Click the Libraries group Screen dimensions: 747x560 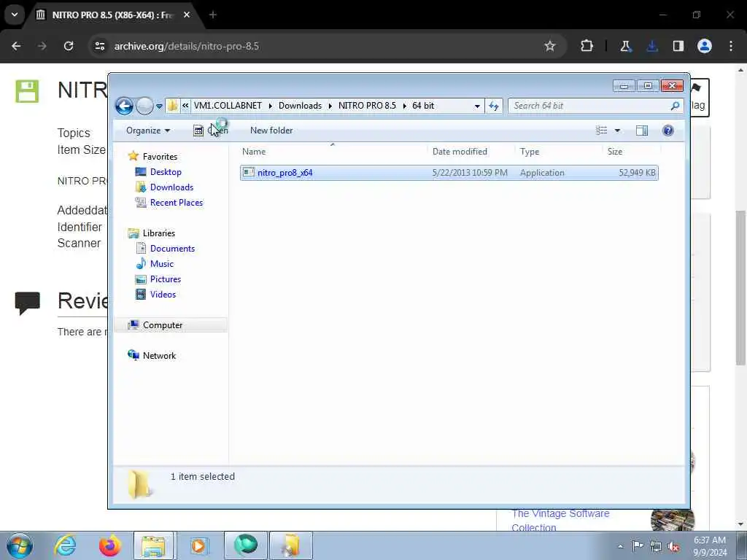[x=158, y=233]
